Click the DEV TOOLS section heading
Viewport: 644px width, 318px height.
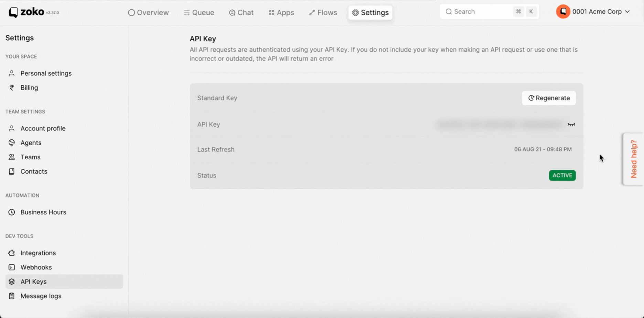[19, 236]
